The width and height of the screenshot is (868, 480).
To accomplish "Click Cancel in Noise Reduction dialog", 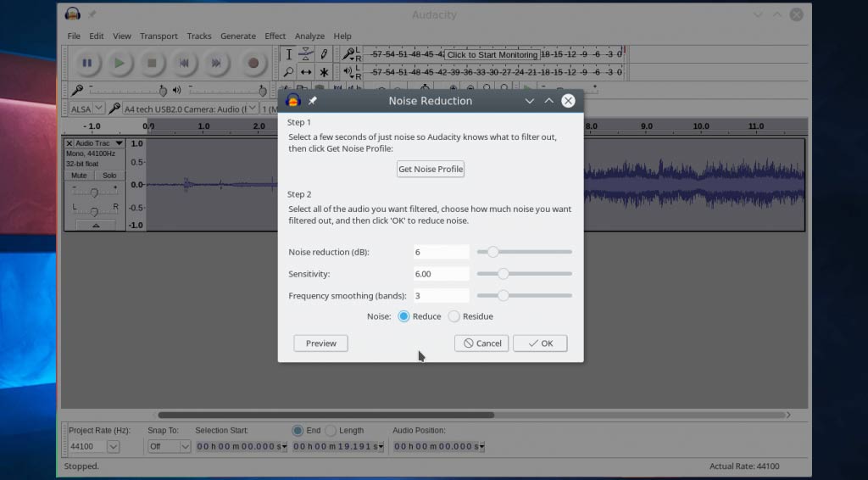I will click(481, 343).
